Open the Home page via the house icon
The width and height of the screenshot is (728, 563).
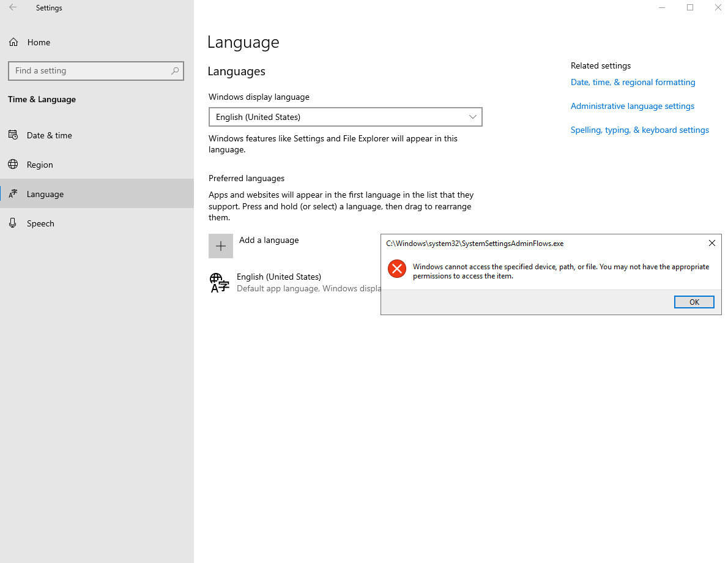click(x=13, y=42)
